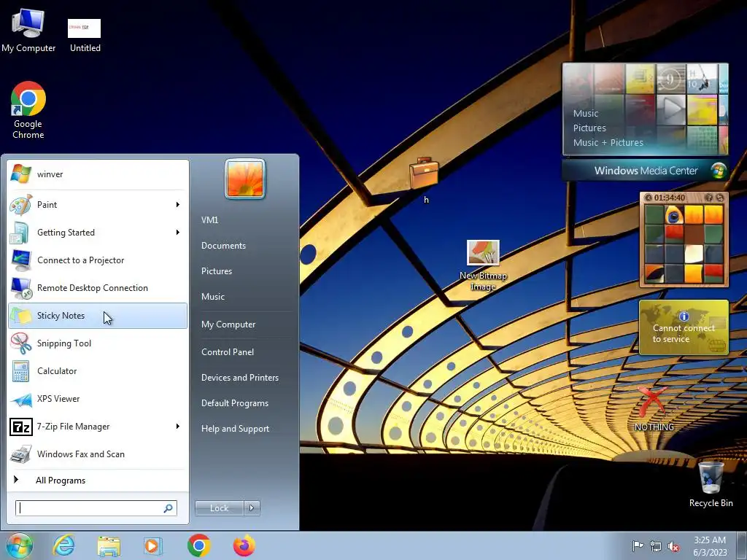Click the Lock button
The image size is (747, 560).
(219, 508)
